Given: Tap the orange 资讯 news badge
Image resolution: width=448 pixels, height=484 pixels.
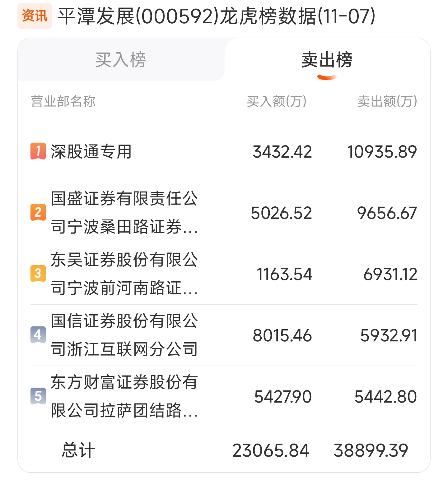Looking at the screenshot, I should (35, 16).
